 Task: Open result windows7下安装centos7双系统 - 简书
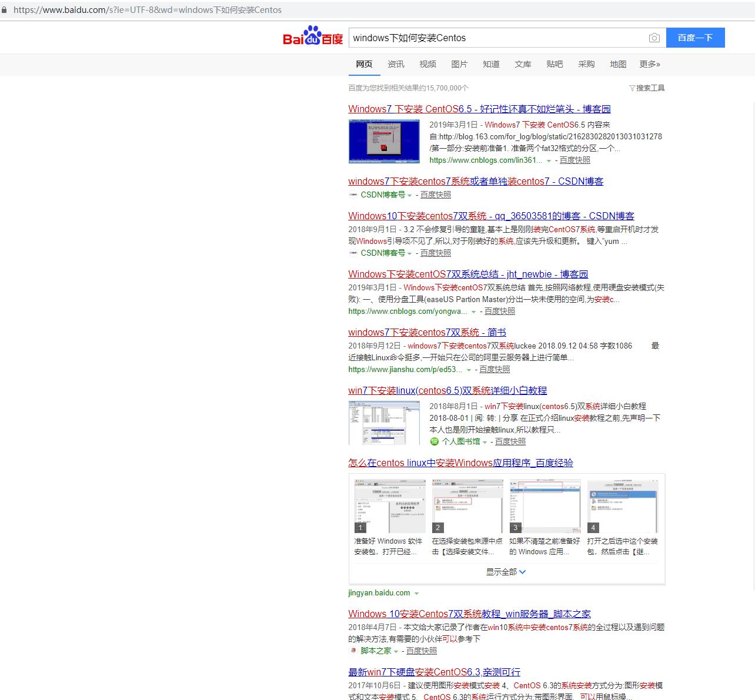pyautogui.click(x=427, y=332)
